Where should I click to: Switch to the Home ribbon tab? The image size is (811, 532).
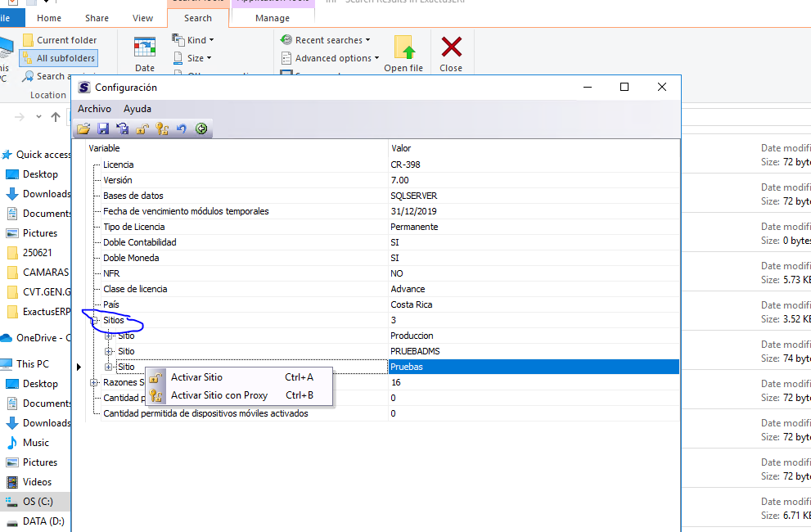tap(49, 18)
